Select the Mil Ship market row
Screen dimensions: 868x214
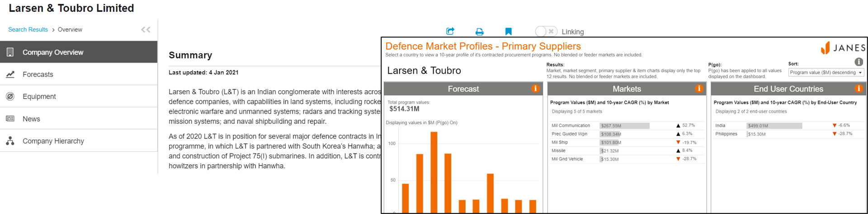(626, 142)
